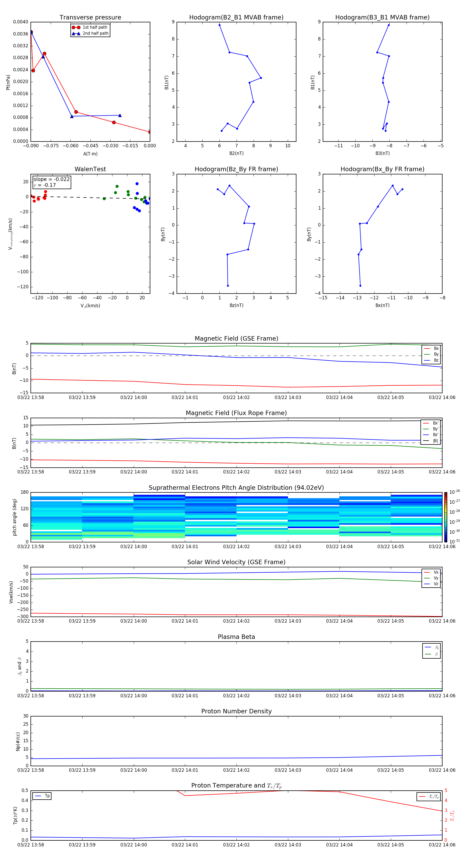The image size is (473, 868).
Task: Click the 'Plasma Beta' panel title
Action: tap(236, 637)
